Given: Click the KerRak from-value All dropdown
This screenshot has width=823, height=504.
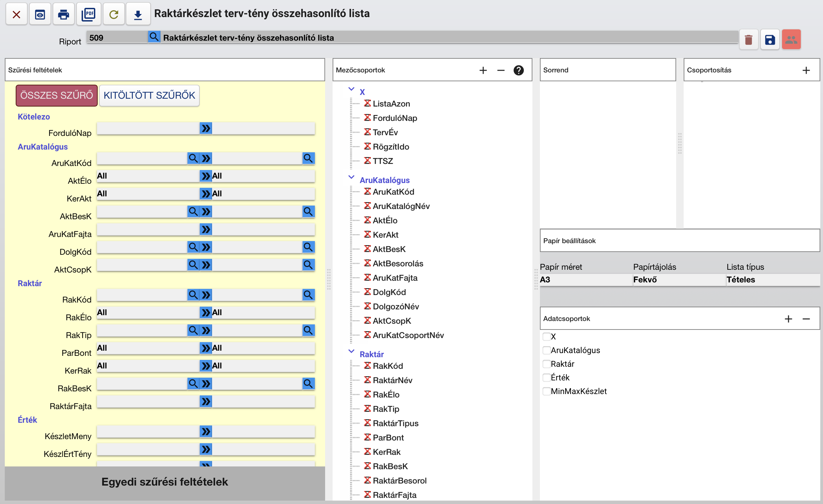Looking at the screenshot, I should pos(148,366).
